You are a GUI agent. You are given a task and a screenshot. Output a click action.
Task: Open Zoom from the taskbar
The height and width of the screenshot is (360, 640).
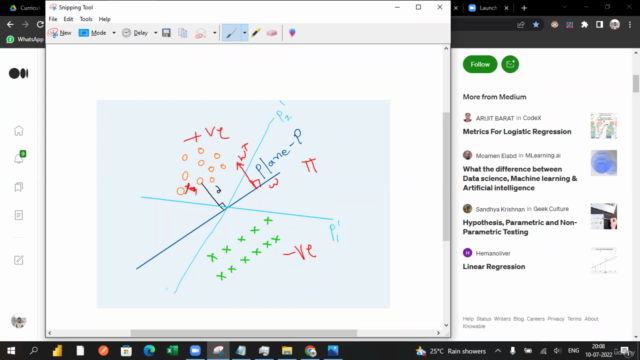tap(195, 351)
